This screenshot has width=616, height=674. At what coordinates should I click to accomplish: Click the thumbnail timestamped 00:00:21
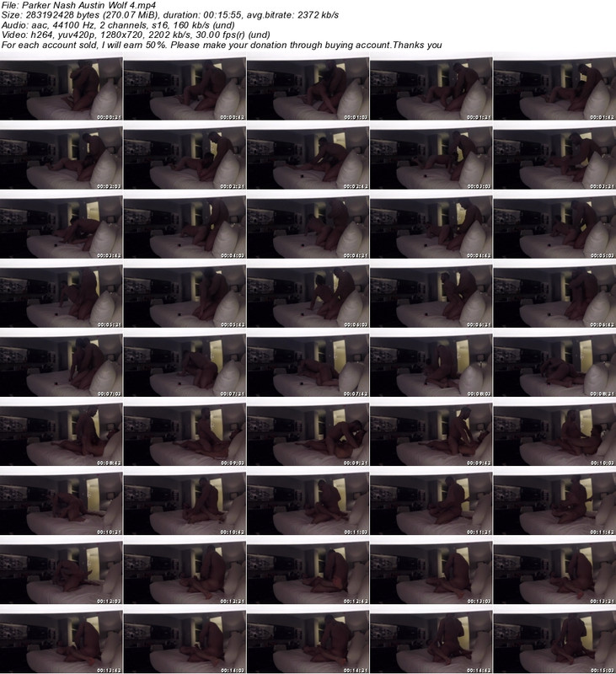pyautogui.click(x=62, y=89)
